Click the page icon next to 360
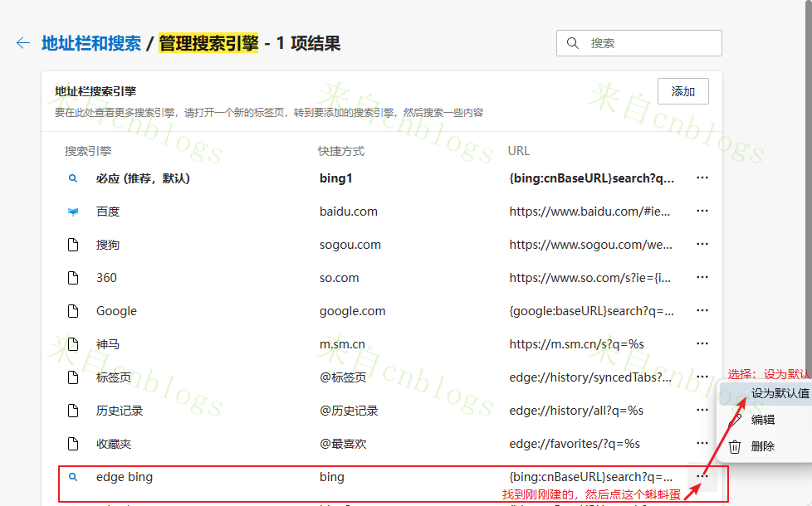Image resolution: width=812 pixels, height=506 pixels. click(73, 278)
